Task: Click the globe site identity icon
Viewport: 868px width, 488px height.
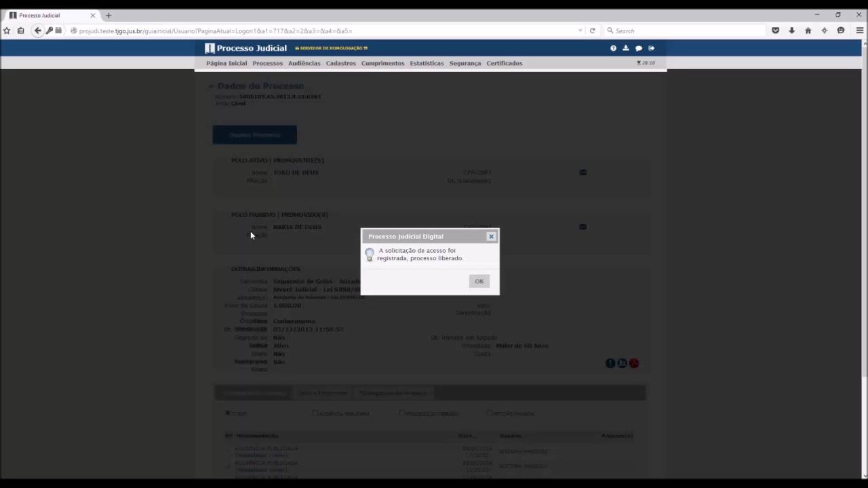Action: tap(73, 30)
